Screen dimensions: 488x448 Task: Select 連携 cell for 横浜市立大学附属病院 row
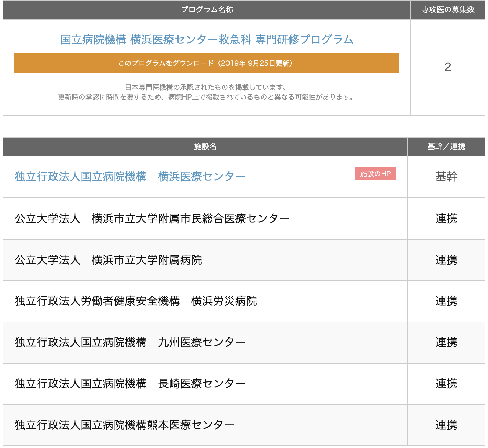(x=446, y=260)
